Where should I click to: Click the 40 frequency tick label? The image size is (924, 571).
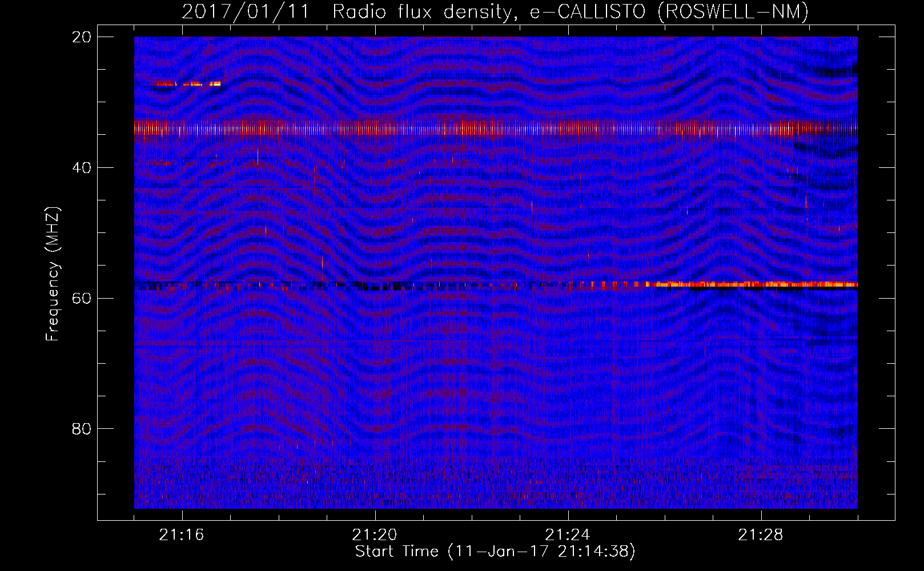coord(82,168)
